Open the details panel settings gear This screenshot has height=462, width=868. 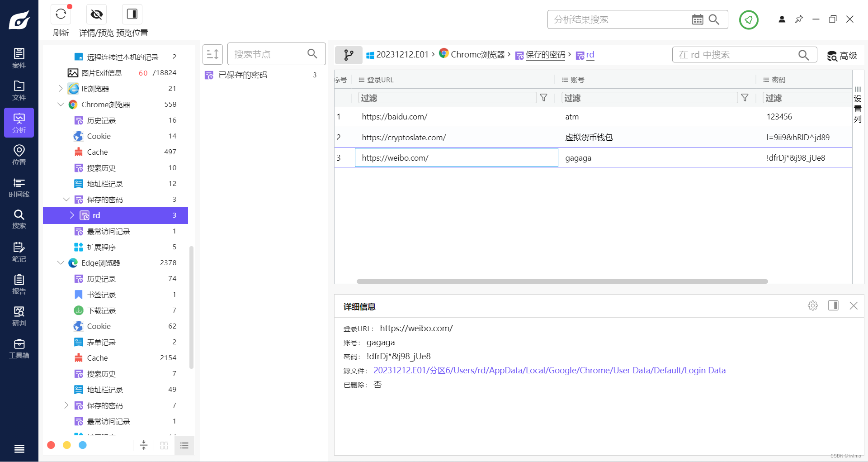[x=813, y=306]
